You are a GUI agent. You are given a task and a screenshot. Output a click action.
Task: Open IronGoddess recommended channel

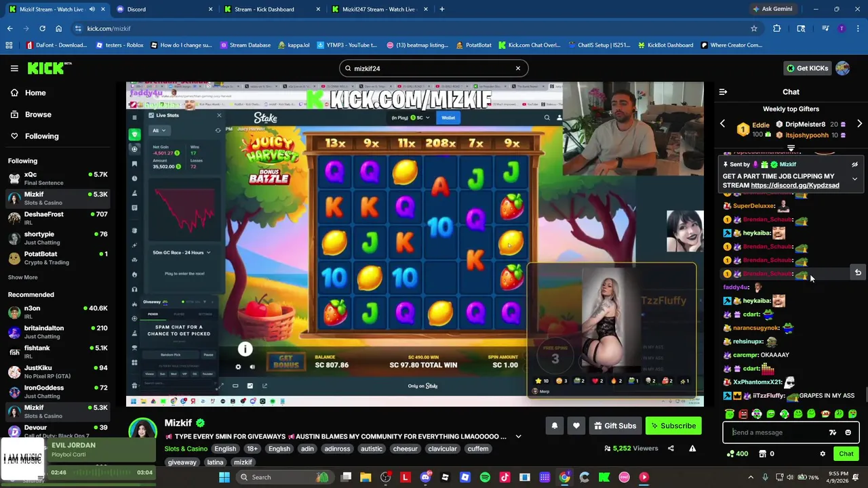(x=58, y=392)
